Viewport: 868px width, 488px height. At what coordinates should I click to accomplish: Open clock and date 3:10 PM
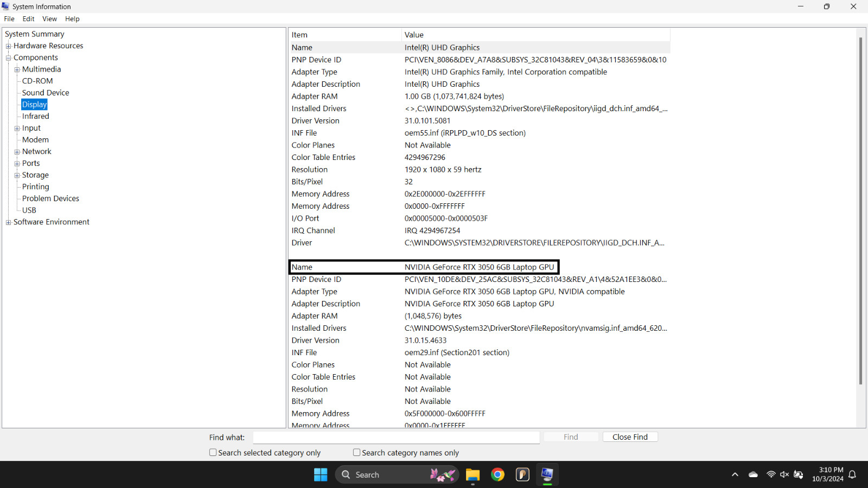point(828,474)
